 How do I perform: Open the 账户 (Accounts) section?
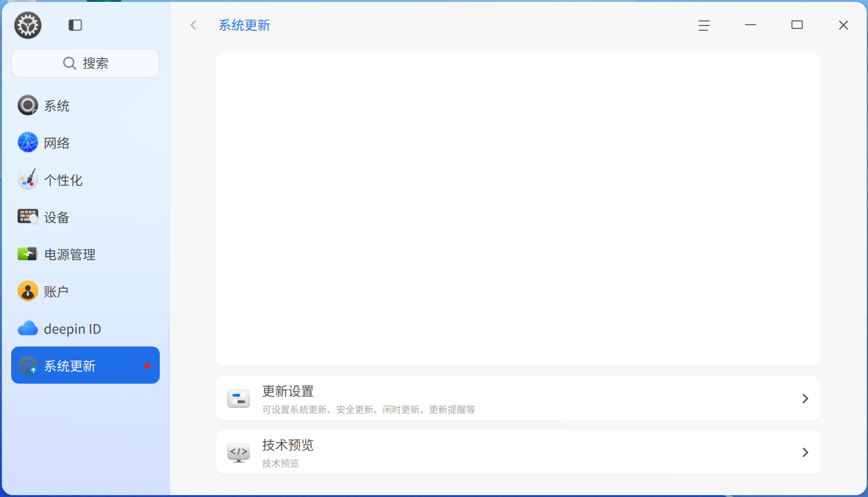click(27, 291)
